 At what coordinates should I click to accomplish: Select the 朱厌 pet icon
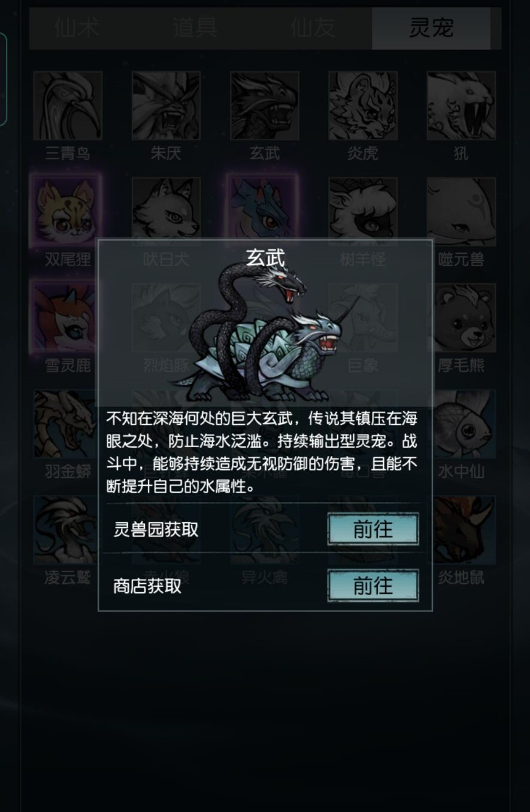166,106
